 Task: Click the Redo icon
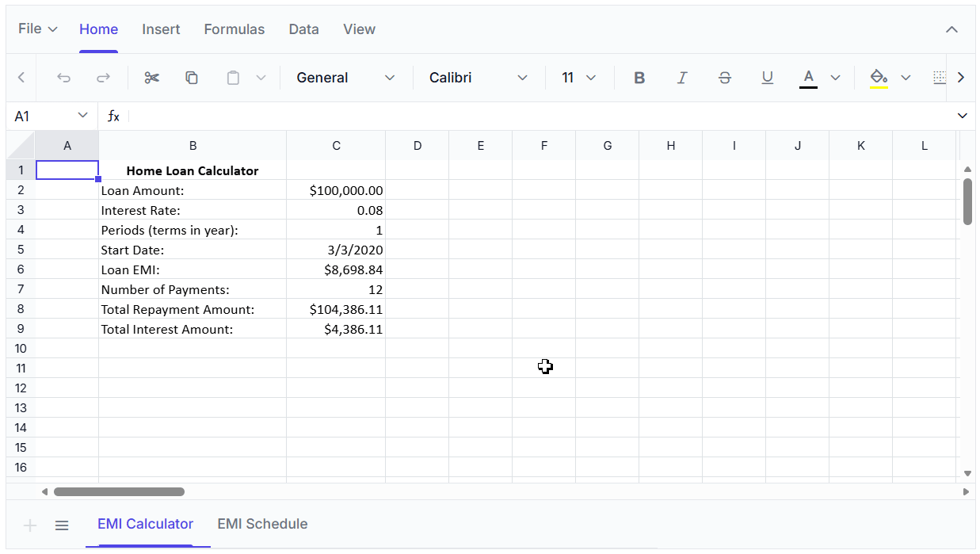coord(103,78)
